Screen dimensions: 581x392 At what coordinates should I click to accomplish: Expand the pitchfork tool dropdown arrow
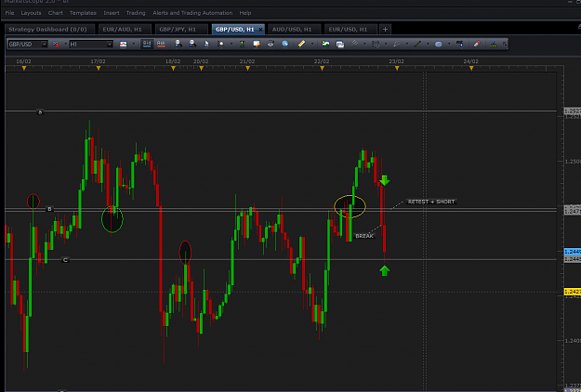point(364,44)
